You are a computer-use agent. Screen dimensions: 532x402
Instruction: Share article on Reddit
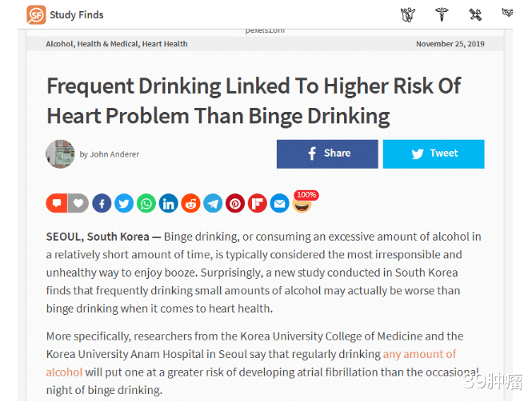[x=190, y=204]
